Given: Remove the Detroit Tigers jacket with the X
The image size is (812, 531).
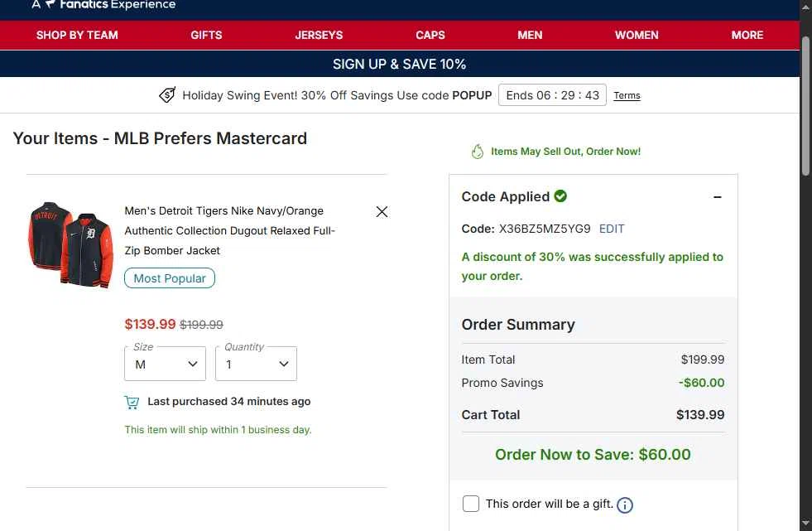Looking at the screenshot, I should coord(382,211).
